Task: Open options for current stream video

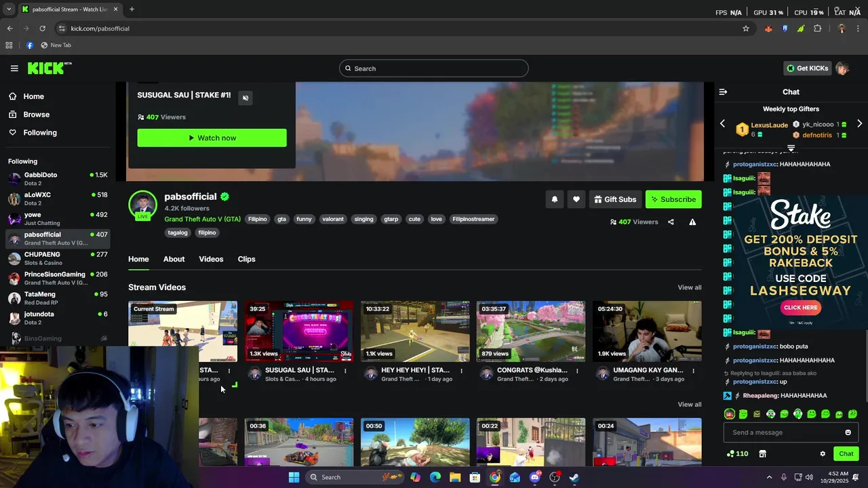Action: (229, 371)
